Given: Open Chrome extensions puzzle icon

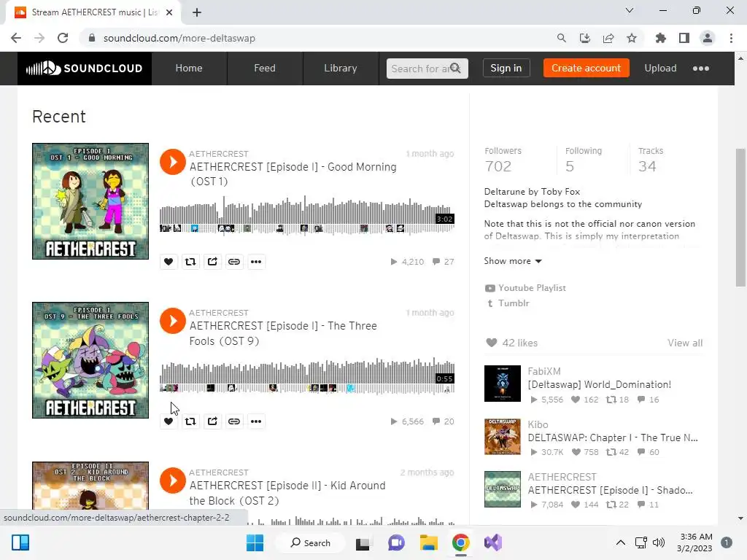Looking at the screenshot, I should [660, 38].
